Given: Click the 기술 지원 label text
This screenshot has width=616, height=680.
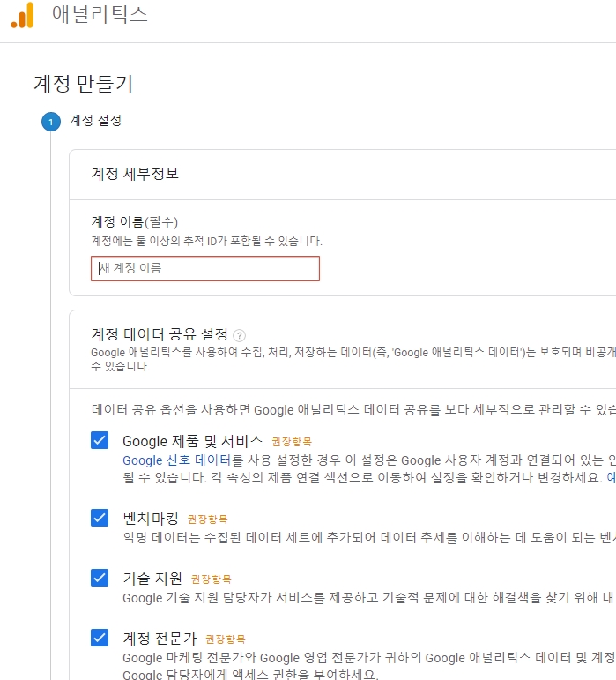Looking at the screenshot, I should pyautogui.click(x=152, y=578).
